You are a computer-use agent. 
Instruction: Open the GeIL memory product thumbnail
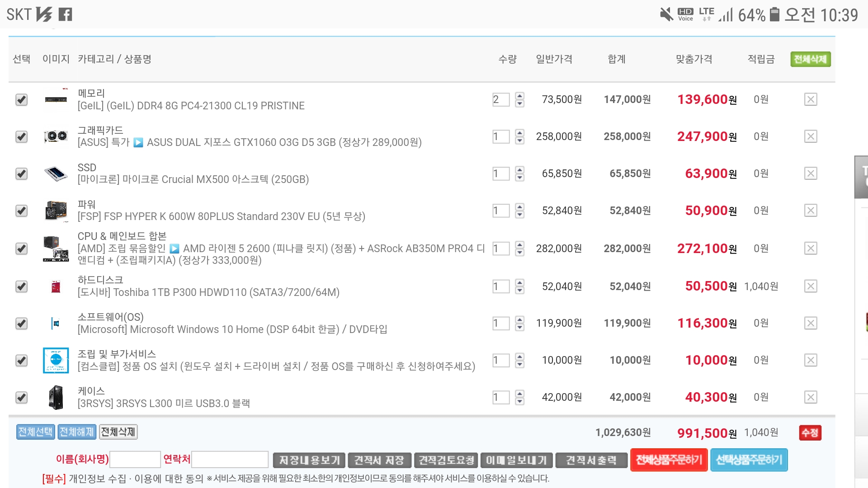pyautogui.click(x=56, y=99)
